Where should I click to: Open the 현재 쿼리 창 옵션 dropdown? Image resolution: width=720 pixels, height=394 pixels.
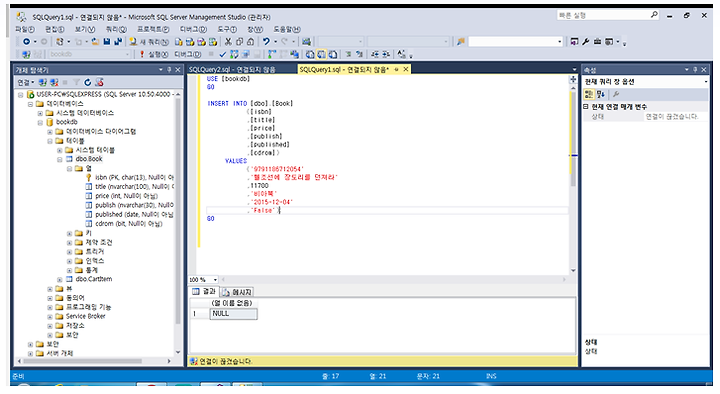click(706, 82)
